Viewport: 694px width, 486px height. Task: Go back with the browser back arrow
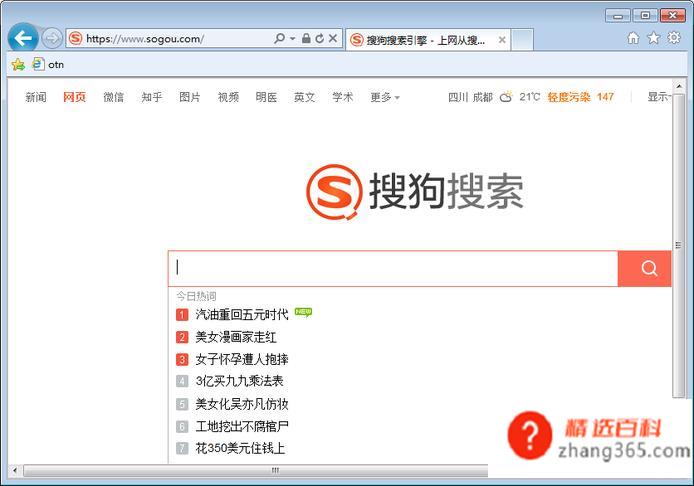(23, 39)
